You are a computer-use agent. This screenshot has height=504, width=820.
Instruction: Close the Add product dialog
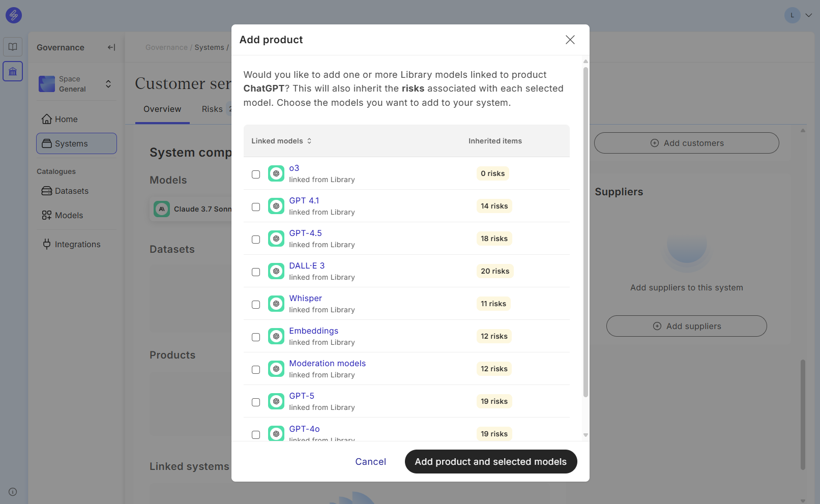(x=570, y=40)
